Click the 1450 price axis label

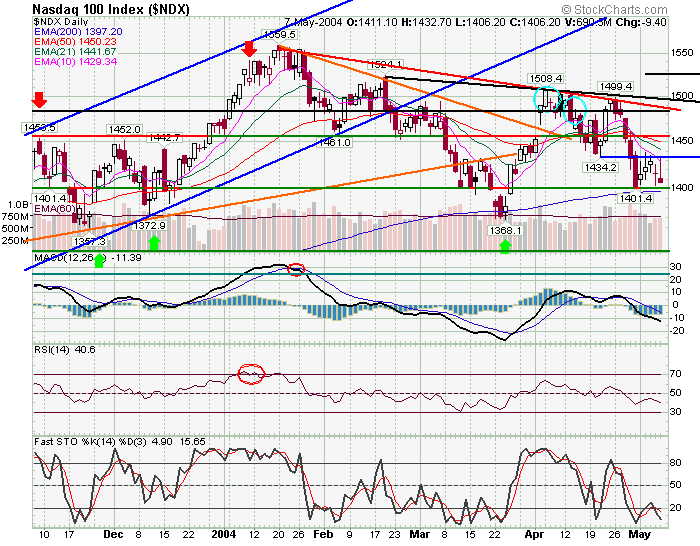[x=682, y=141]
